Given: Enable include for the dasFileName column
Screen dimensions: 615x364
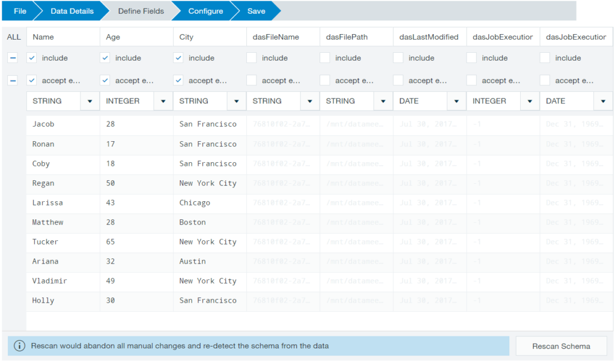Looking at the screenshot, I should [x=251, y=58].
